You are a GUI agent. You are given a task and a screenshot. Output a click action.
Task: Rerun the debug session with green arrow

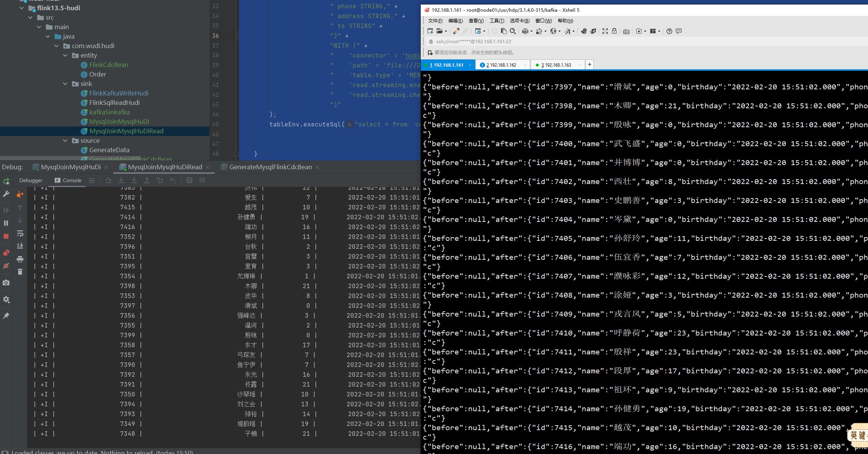coord(6,181)
